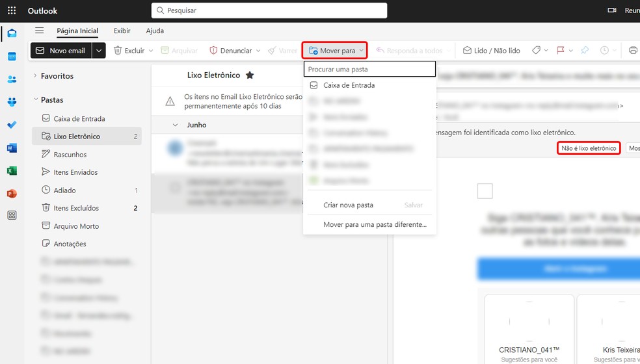The height and width of the screenshot is (364, 640).
Task: Collapse the Junho message group
Action: [175, 125]
